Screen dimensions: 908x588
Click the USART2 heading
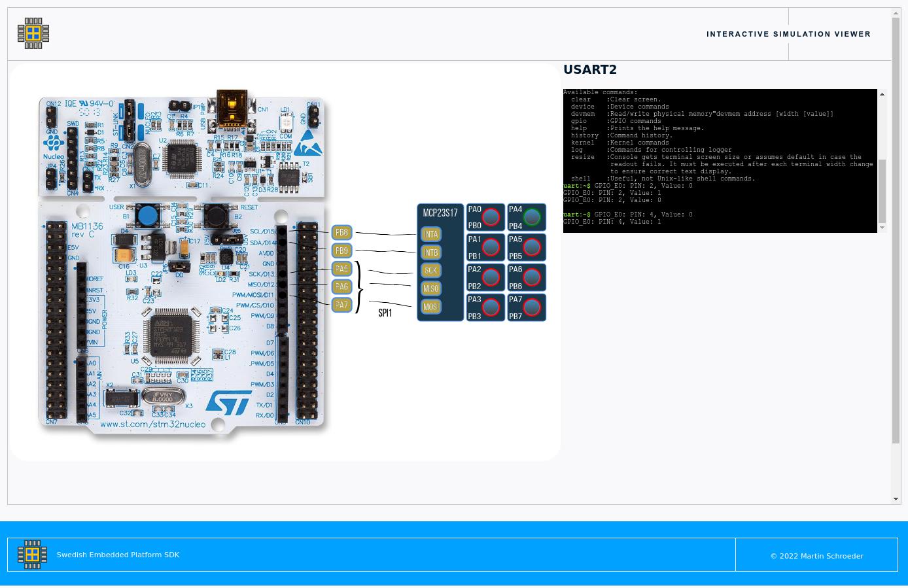[590, 69]
